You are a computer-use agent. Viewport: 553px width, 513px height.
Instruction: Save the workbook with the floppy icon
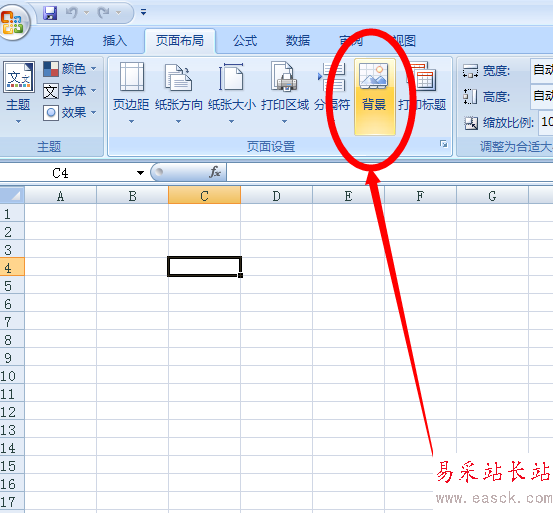[50, 13]
